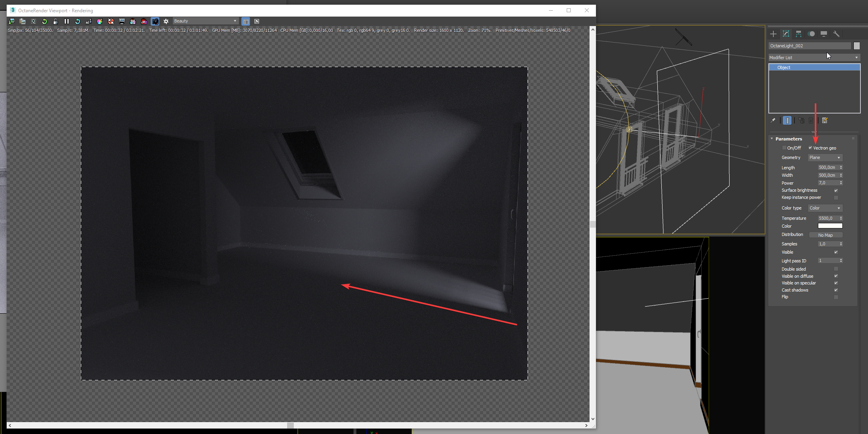
Task: Click Configure Modifier Sets icon
Action: [825, 120]
